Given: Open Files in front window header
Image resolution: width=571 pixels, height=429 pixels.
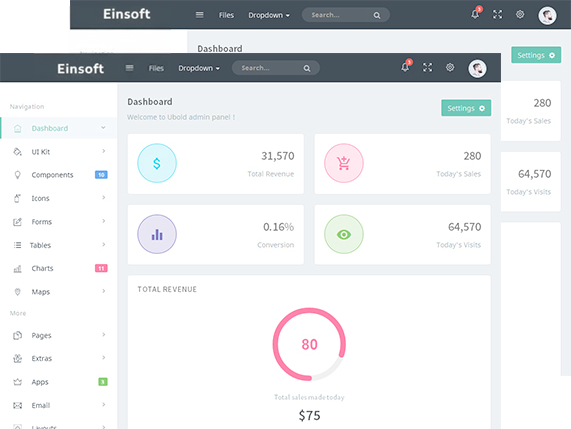Looking at the screenshot, I should [156, 68].
